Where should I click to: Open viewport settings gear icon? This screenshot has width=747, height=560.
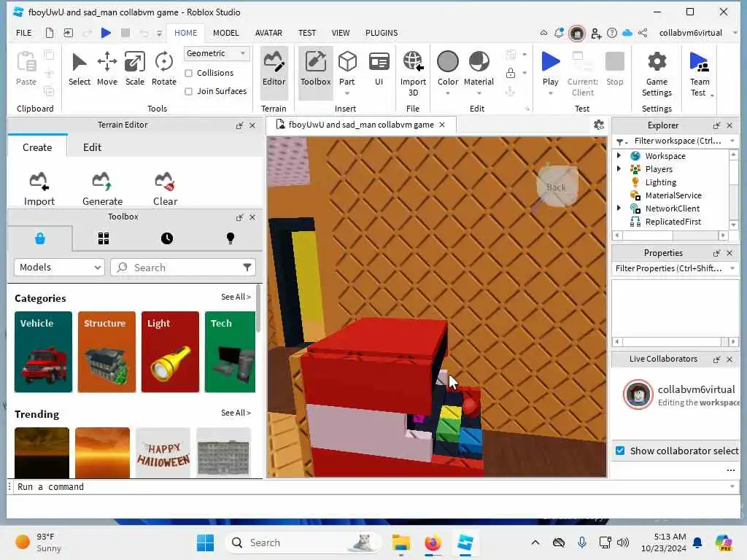[599, 125]
